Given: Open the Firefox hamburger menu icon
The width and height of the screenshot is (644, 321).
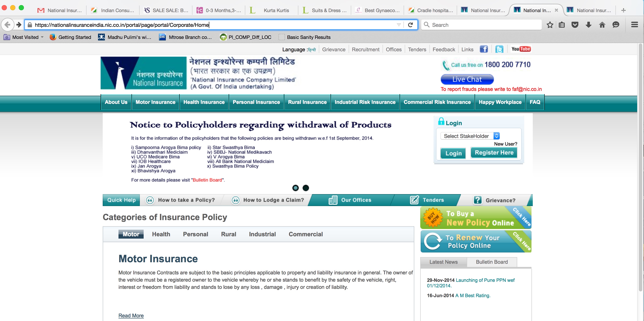Looking at the screenshot, I should [634, 25].
